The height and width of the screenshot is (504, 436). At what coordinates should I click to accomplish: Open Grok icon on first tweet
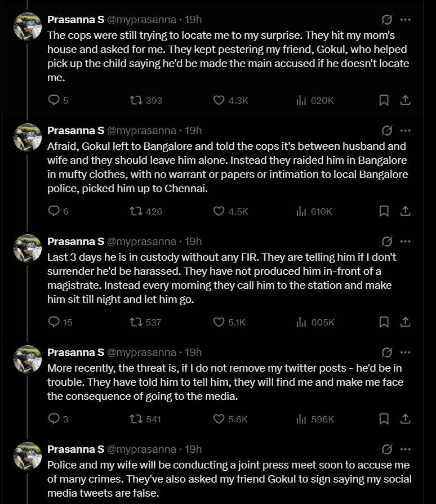[x=387, y=20]
